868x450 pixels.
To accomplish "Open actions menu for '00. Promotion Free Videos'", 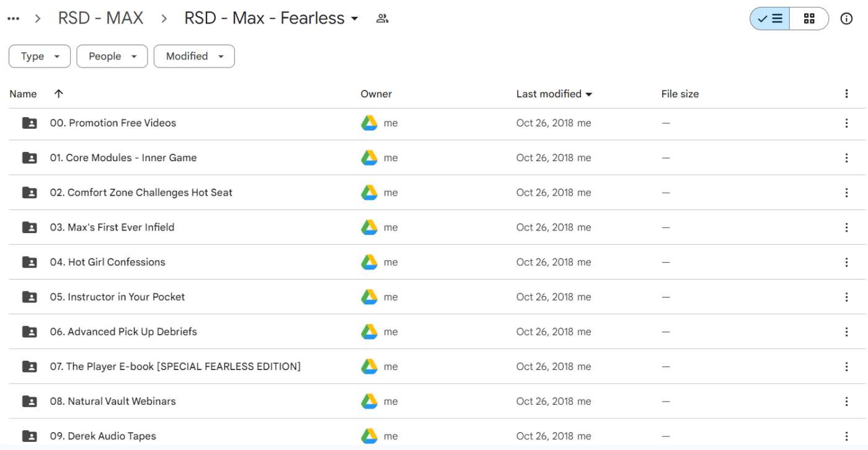I will tap(847, 123).
